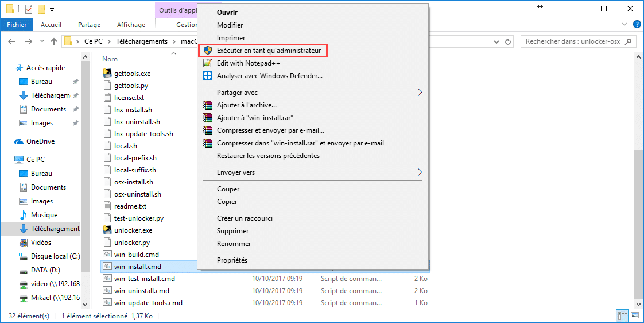644x323 pixels.
Task: Click the refresh icon next to address bar
Action: coord(507,41)
